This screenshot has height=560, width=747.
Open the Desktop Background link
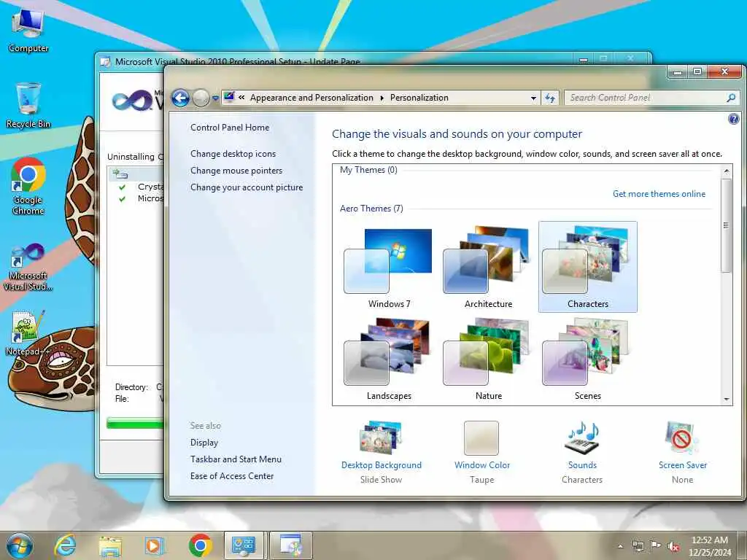click(381, 465)
